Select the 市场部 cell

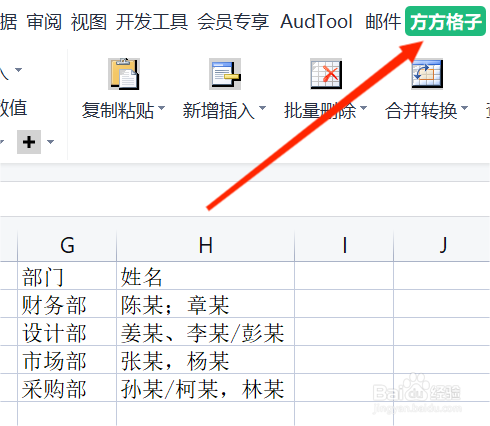tap(67, 360)
